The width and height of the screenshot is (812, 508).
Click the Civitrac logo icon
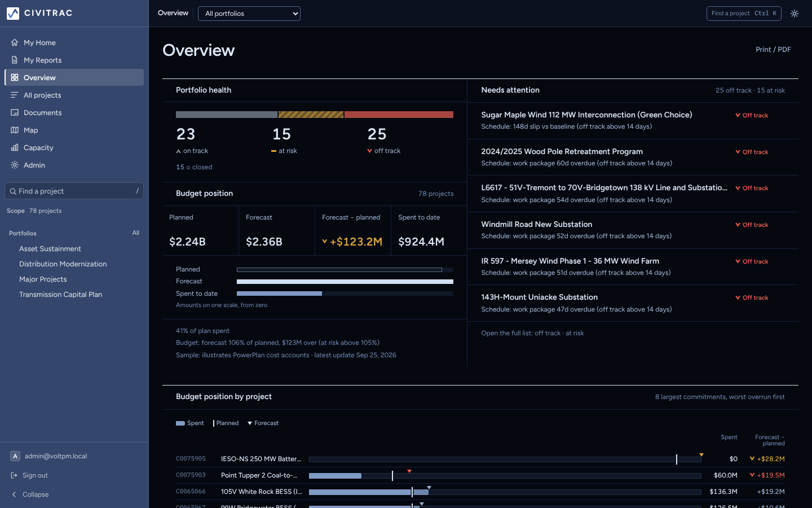point(13,13)
